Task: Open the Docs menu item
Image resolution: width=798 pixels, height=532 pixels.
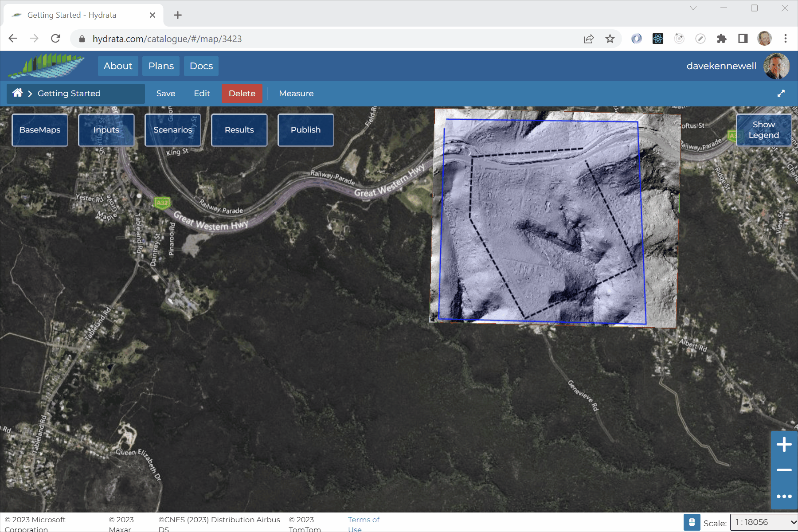Action: 201,66
